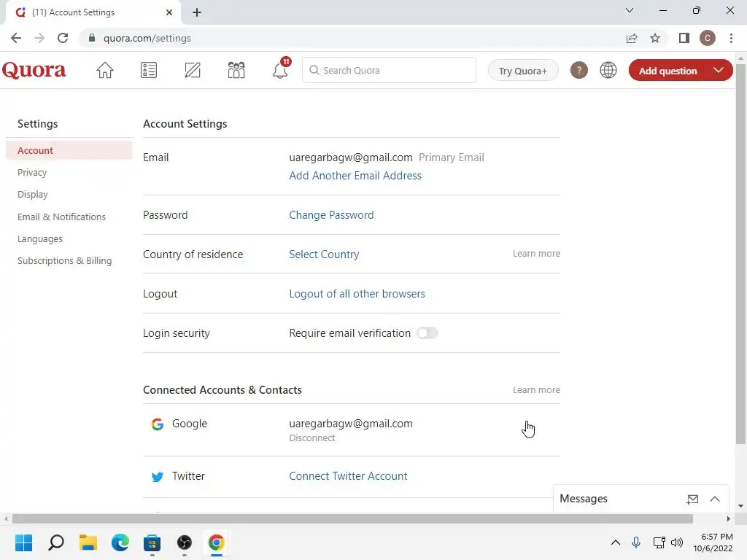Open the Answer pencil icon
This screenshot has height=560, width=747.
[x=193, y=71]
